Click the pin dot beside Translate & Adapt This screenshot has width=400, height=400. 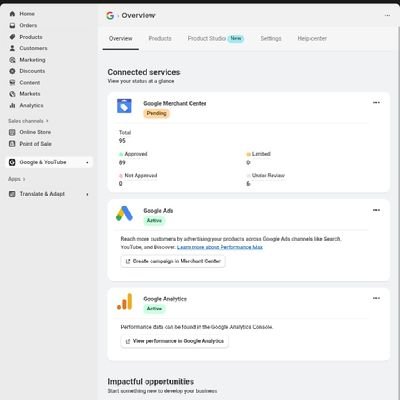click(x=87, y=194)
